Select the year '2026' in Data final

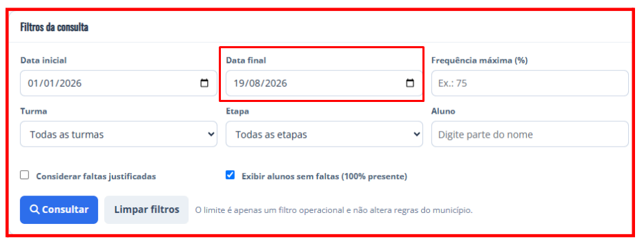coord(276,83)
